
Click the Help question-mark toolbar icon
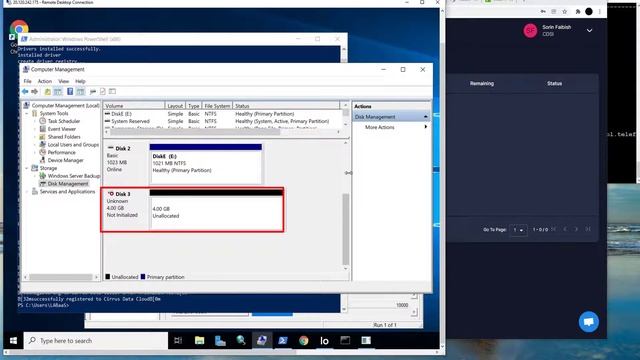[x=70, y=91]
